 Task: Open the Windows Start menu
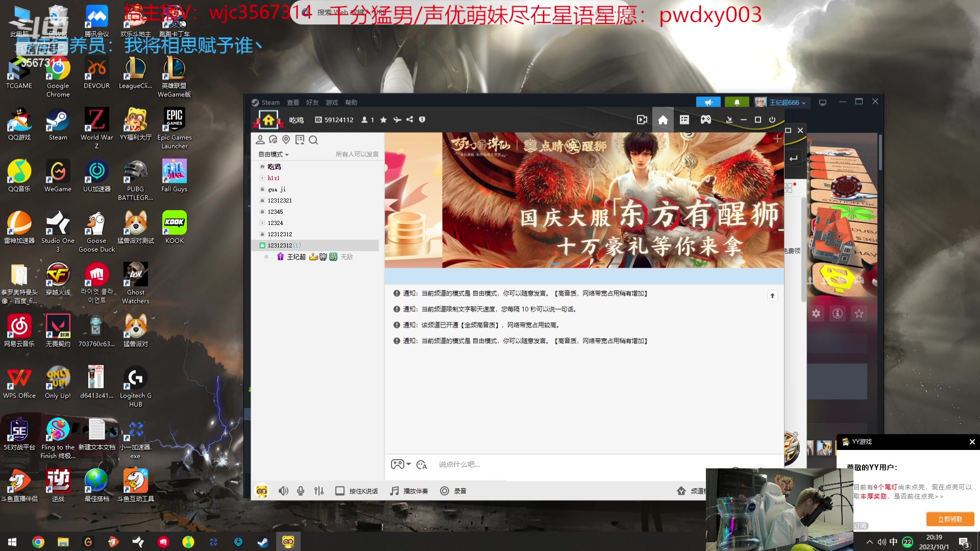point(12,542)
